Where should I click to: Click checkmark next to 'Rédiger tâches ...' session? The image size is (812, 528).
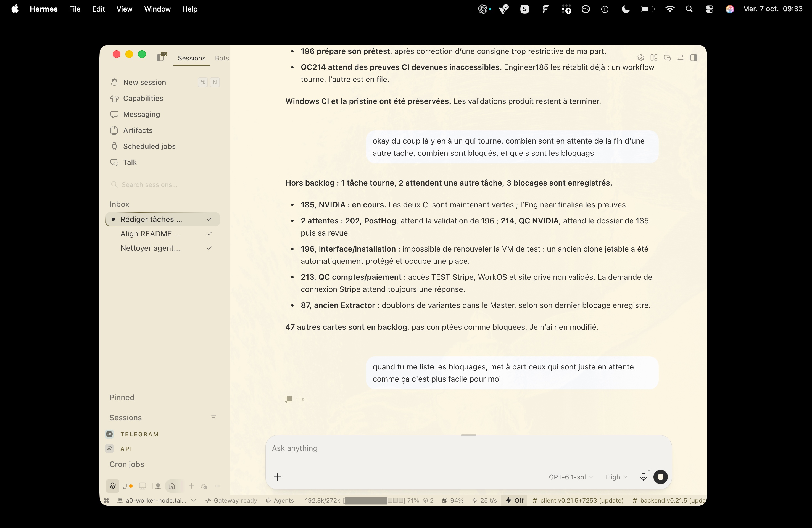point(209,219)
